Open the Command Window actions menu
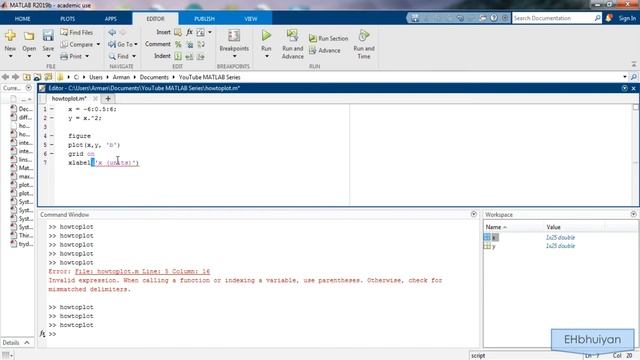 point(473,214)
